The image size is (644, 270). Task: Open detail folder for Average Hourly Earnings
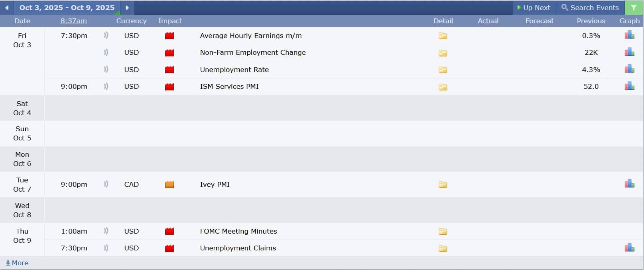pyautogui.click(x=443, y=36)
